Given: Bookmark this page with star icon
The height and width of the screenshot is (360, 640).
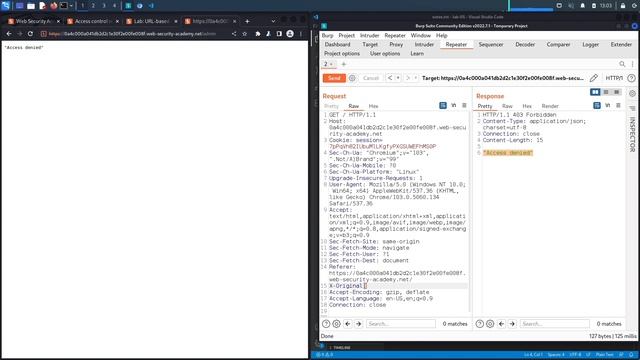Looking at the screenshot, I should [244, 34].
